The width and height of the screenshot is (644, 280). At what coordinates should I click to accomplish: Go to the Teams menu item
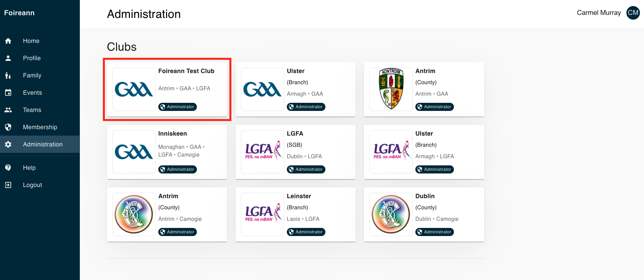click(32, 110)
